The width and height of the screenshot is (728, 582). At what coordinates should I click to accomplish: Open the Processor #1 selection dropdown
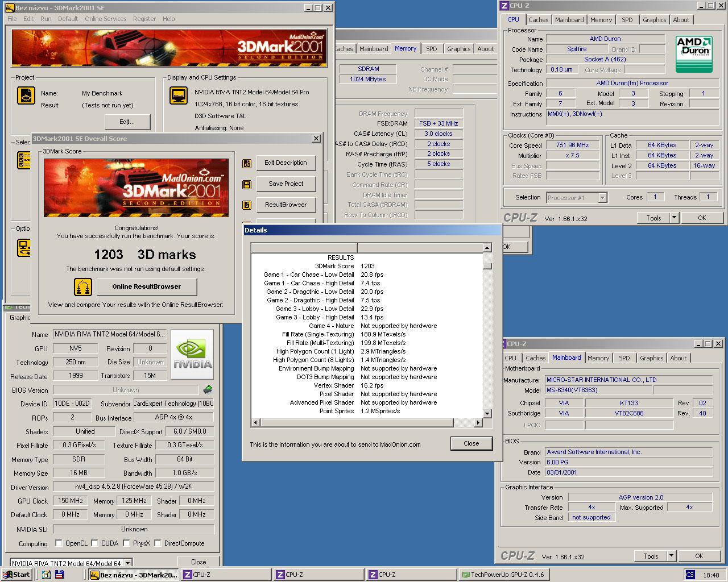[602, 198]
